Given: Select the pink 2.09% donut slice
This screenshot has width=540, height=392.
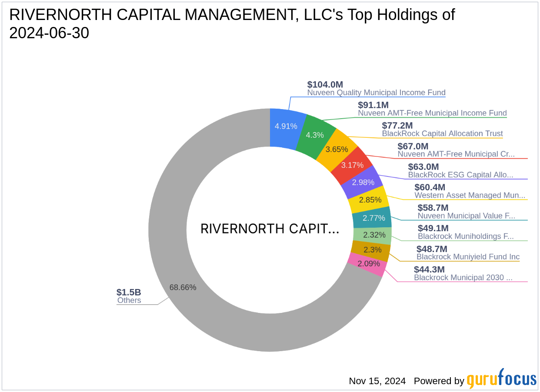Looking at the screenshot, I should (x=368, y=264).
